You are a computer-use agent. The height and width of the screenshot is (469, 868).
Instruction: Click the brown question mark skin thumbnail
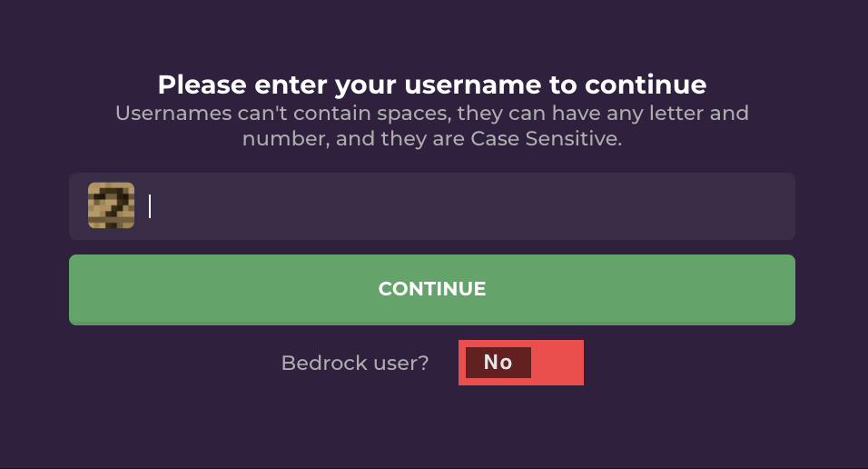tap(112, 205)
